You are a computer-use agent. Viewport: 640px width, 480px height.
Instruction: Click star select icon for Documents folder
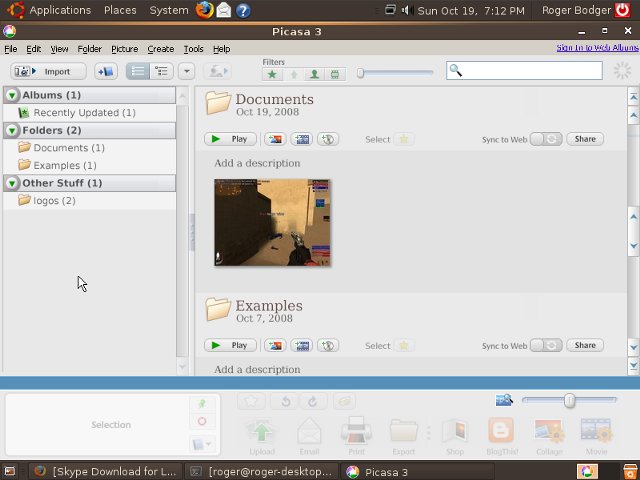404,139
